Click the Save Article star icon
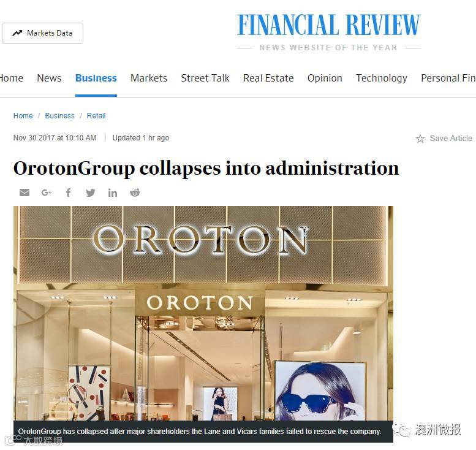This screenshot has height=450, width=476. (420, 139)
